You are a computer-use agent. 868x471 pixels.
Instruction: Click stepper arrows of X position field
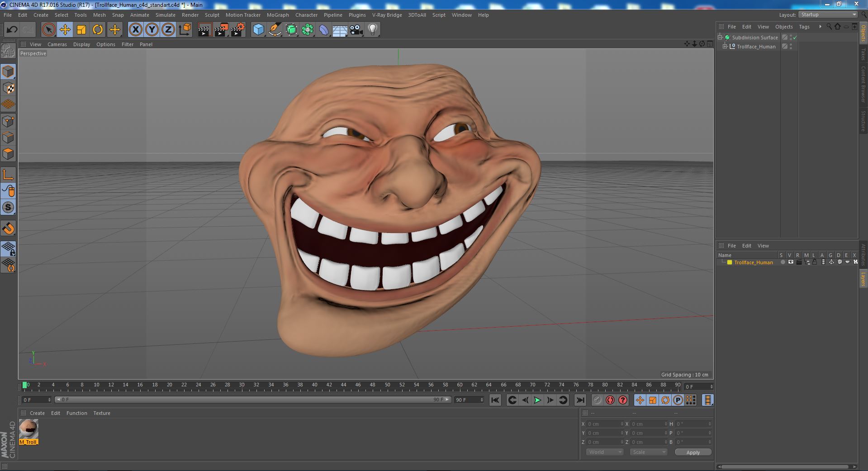[x=622, y=424]
